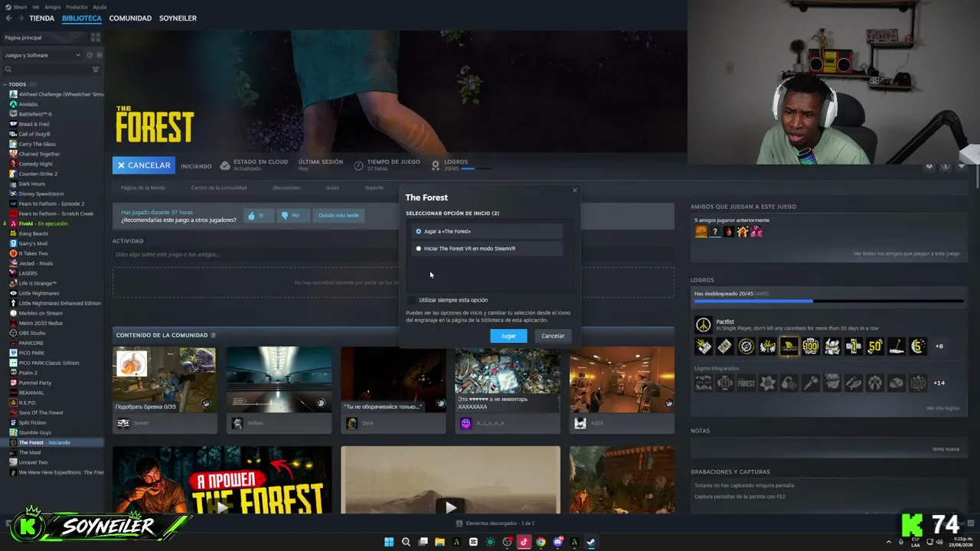Open the COMUNIDAD tab
The height and width of the screenshot is (551, 980).
pos(130,18)
